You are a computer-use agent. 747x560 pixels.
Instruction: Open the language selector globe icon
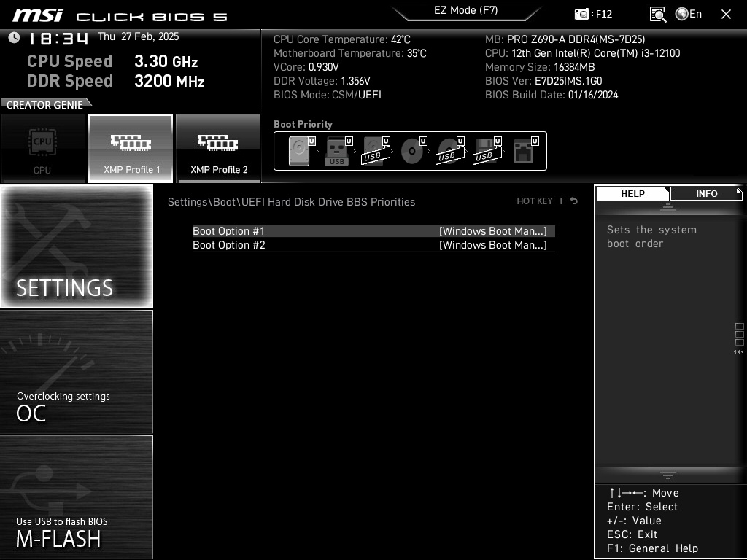pyautogui.click(x=682, y=14)
